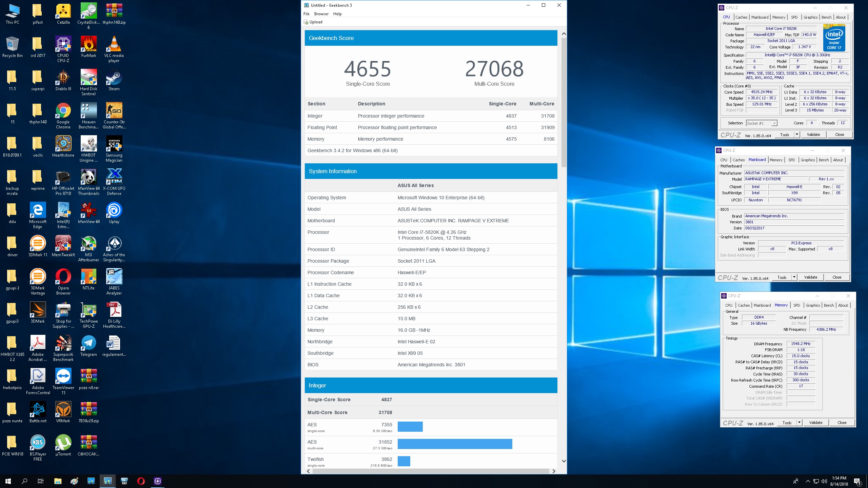The image size is (868, 488).
Task: Click the clock showing 1:54 PM
Action: pos(839,478)
